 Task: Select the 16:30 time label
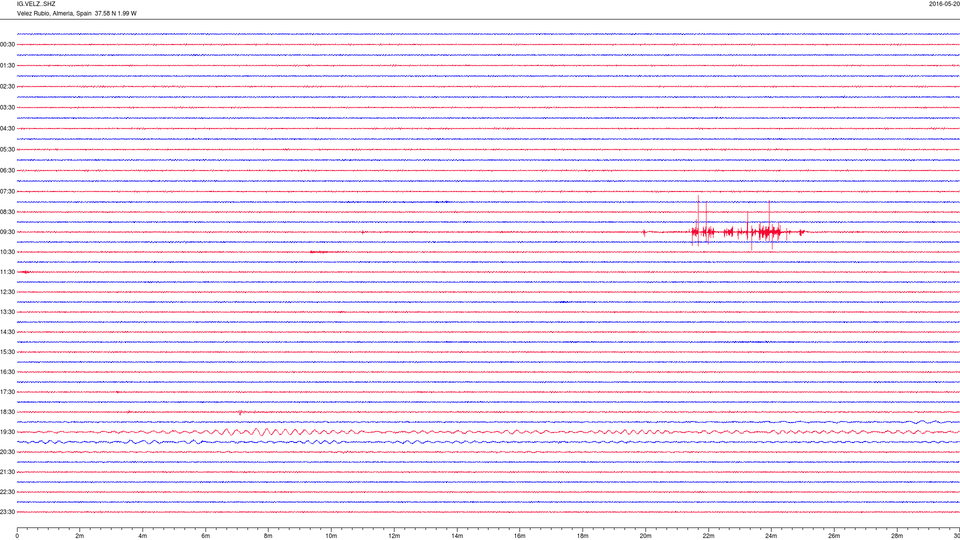(7, 372)
